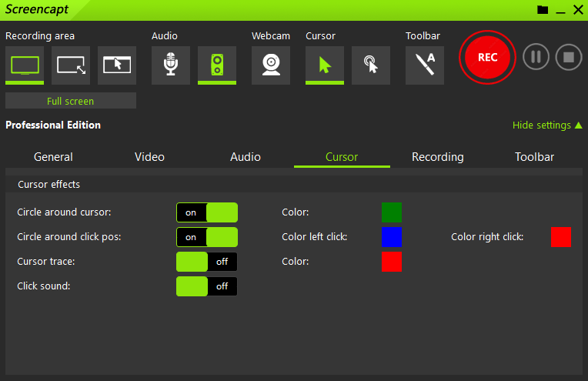
Task: Start recording with REC button
Action: point(487,58)
